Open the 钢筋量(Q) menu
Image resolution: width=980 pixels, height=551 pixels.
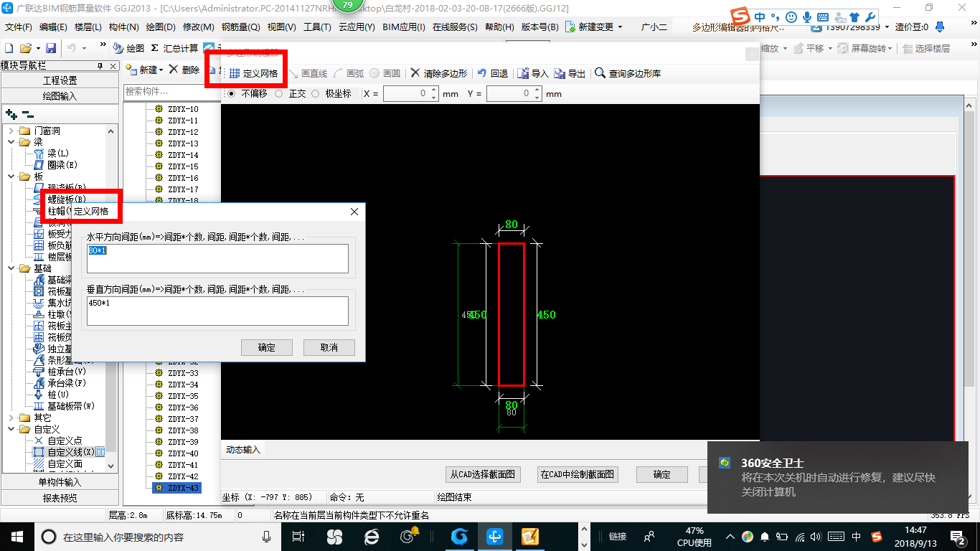240,27
